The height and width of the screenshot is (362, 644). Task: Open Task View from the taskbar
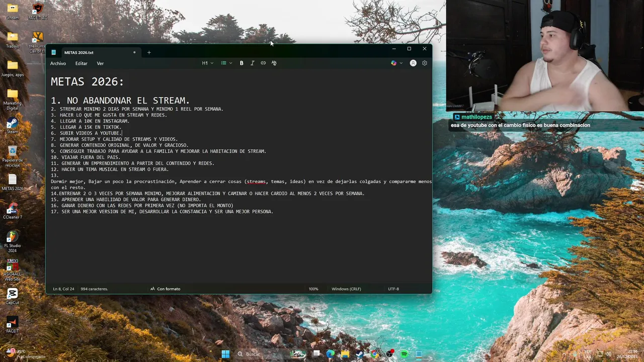(316, 354)
